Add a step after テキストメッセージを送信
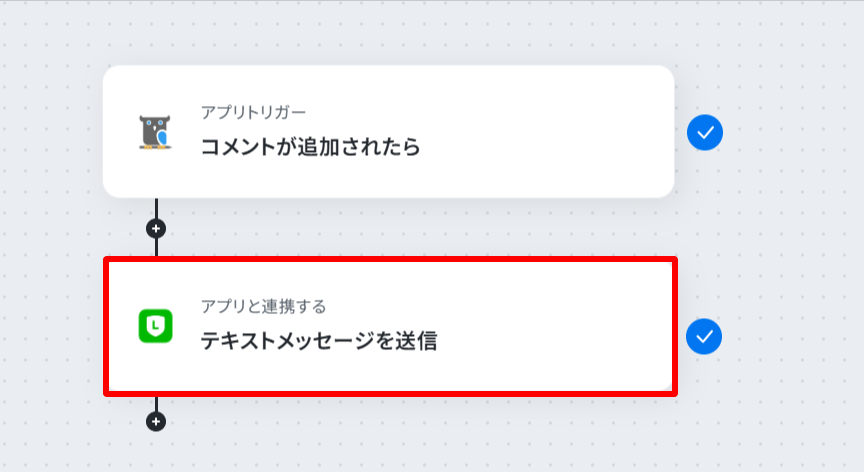This screenshot has width=864, height=472. 156,422
